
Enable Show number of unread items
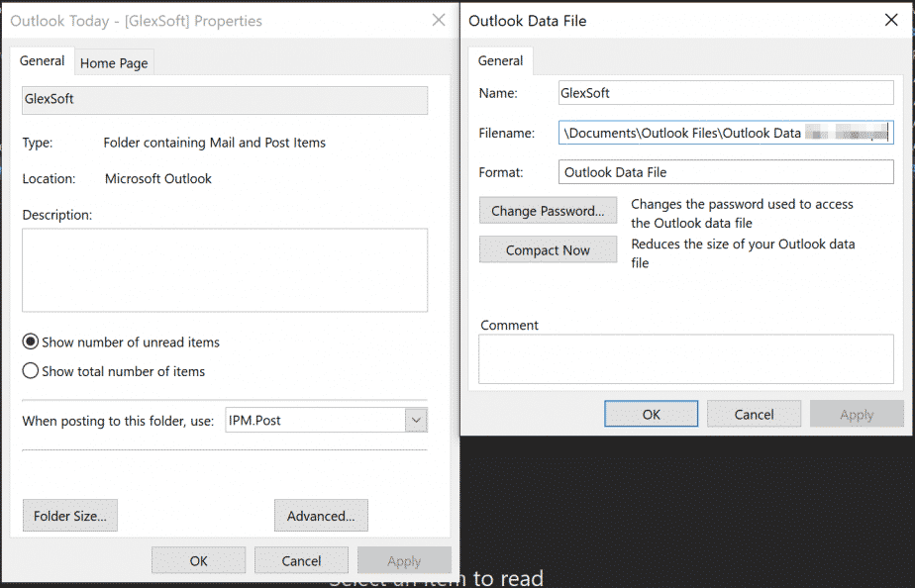point(31,342)
